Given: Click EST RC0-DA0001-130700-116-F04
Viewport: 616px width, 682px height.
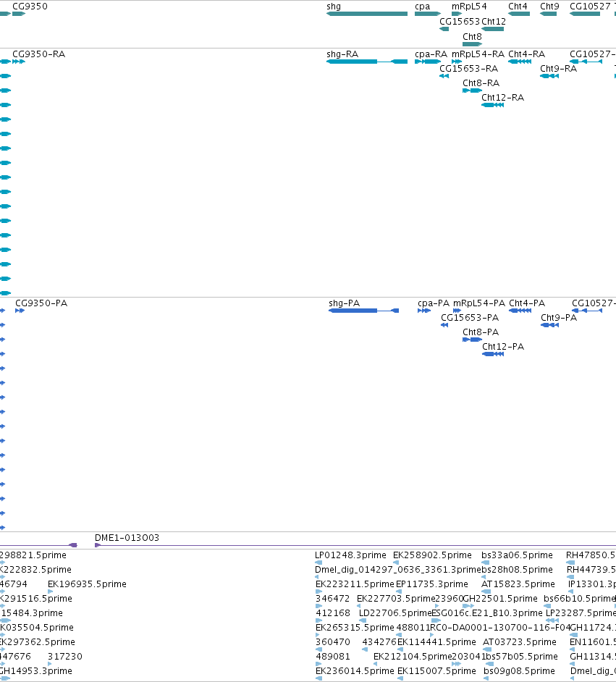Looking at the screenshot, I should [500, 628].
